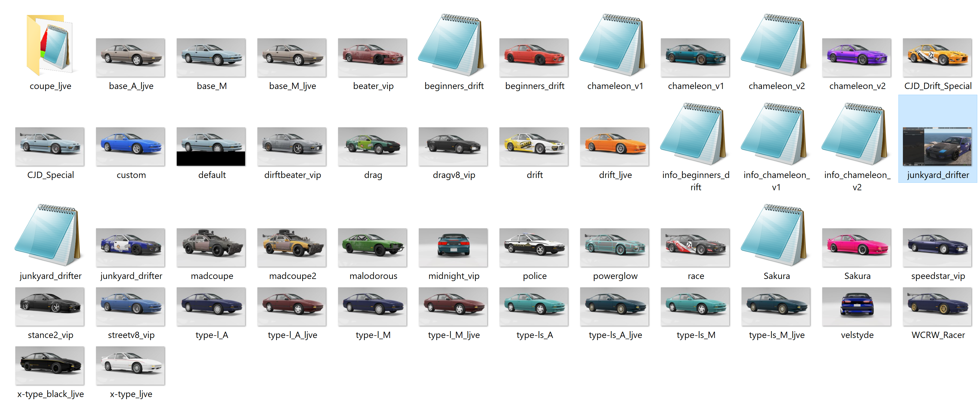Select the green malodorous car image
The width and height of the screenshot is (980, 415).
[373, 247]
